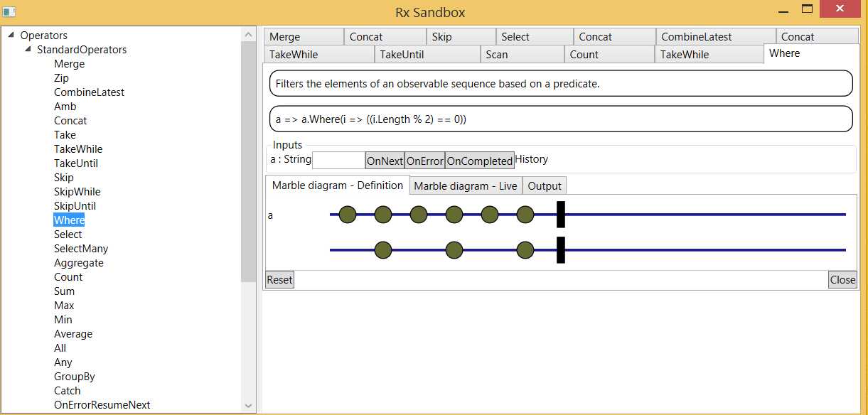Click completion marker on the output stream
This screenshot has width=868, height=415.
[561, 250]
